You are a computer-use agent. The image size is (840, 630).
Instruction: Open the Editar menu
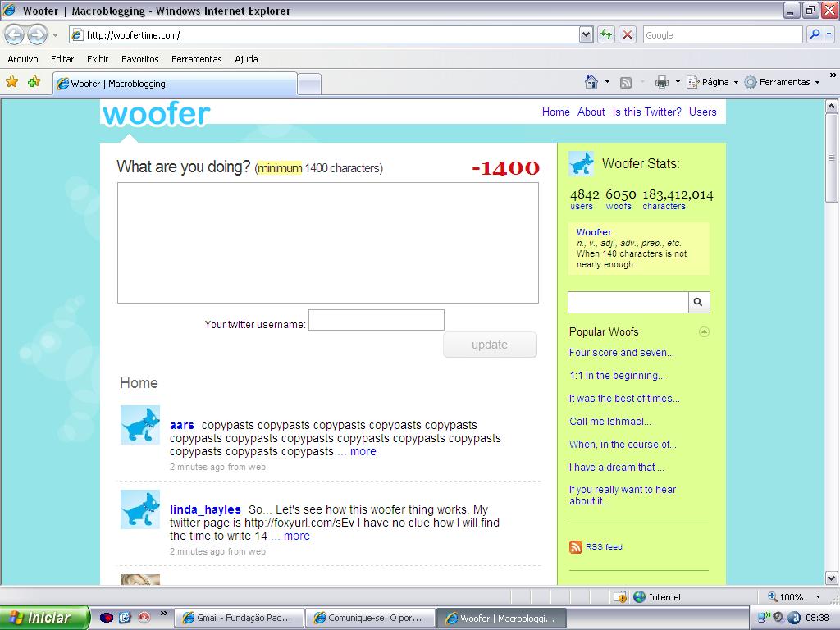coord(62,59)
